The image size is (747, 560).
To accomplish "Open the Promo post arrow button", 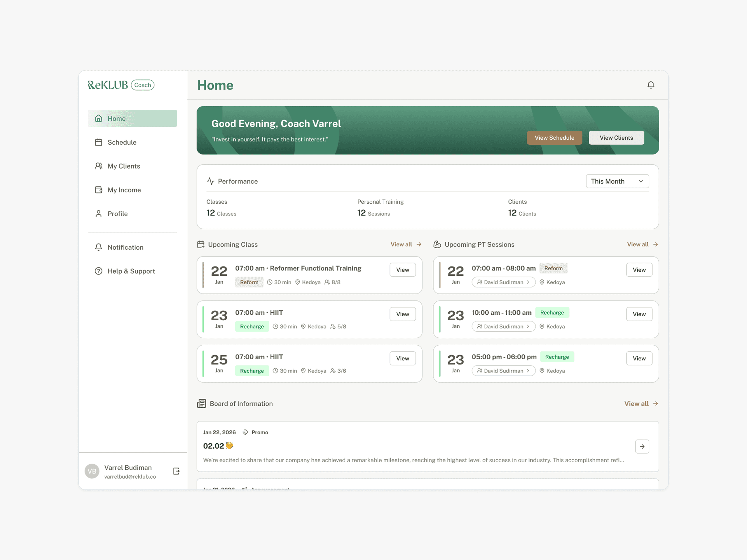I will point(642,446).
